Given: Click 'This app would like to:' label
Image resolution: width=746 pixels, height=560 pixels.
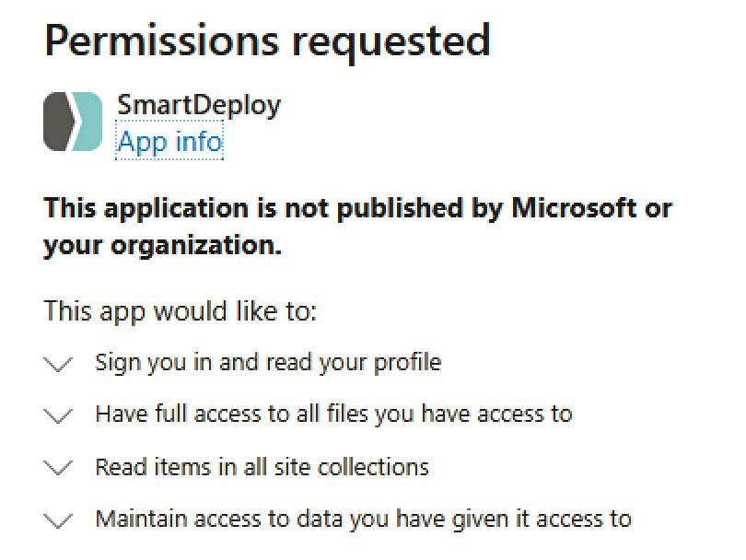Looking at the screenshot, I should (180, 311).
